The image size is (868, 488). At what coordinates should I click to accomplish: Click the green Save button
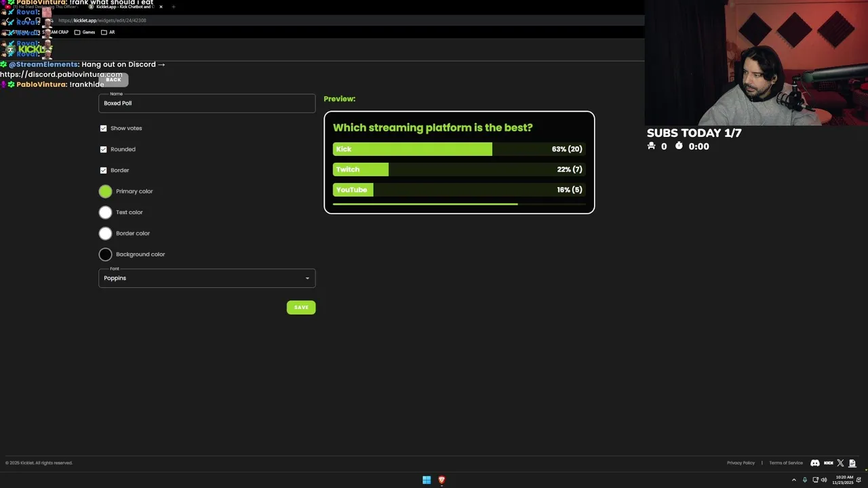[x=301, y=307]
